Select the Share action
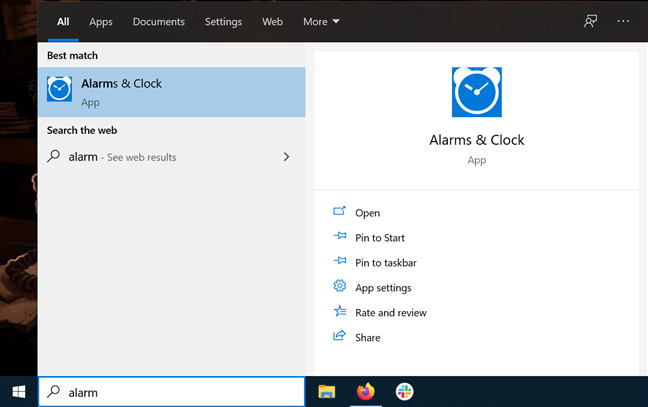This screenshot has height=407, width=648. (367, 338)
